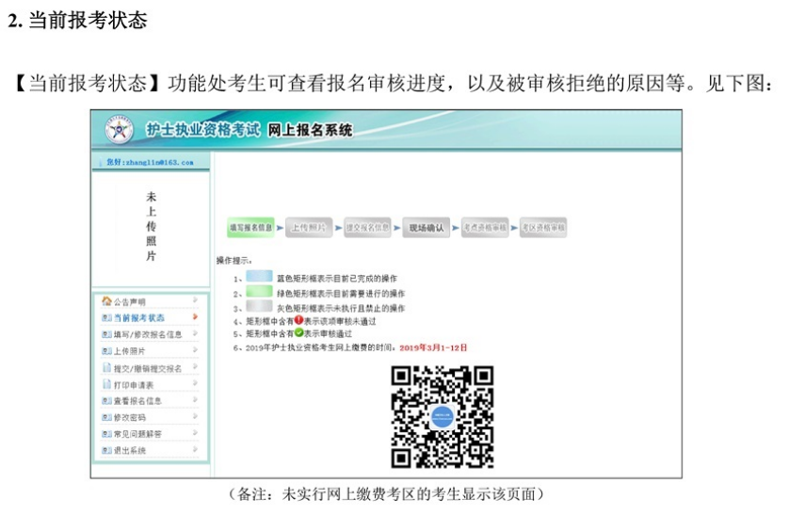Click the QR code image

coord(442,416)
